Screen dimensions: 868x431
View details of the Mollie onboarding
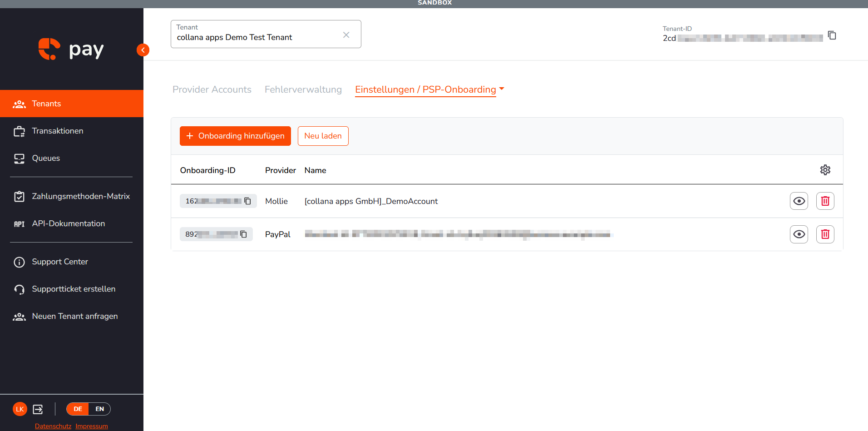tap(799, 201)
